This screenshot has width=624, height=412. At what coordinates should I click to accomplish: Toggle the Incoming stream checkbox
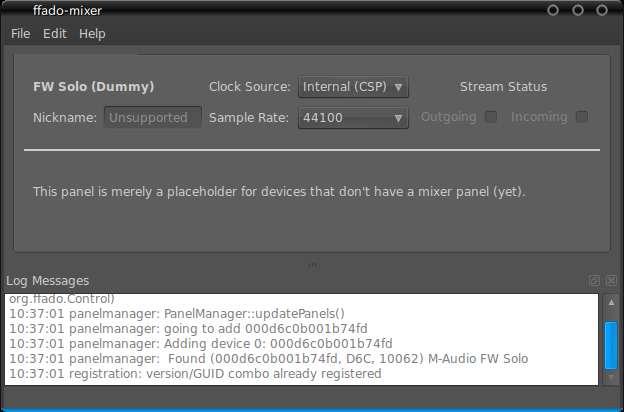pyautogui.click(x=582, y=117)
